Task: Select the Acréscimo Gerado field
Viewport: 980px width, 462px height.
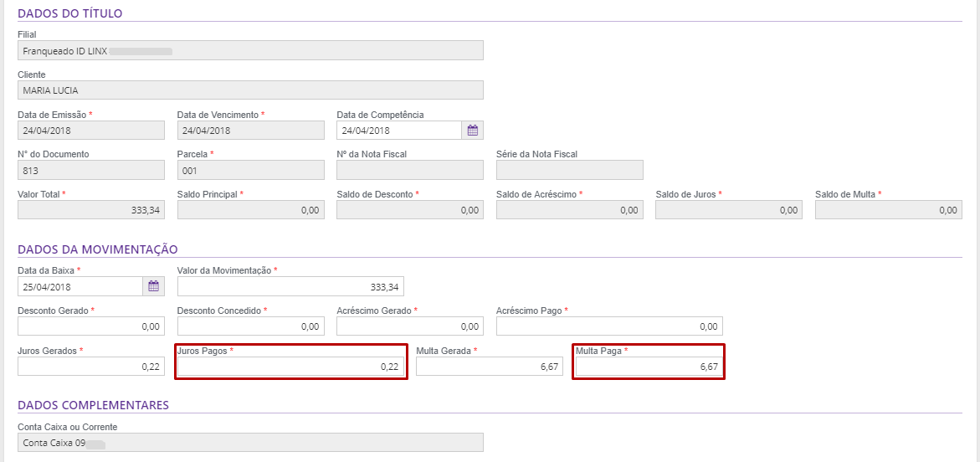Action: tap(409, 326)
